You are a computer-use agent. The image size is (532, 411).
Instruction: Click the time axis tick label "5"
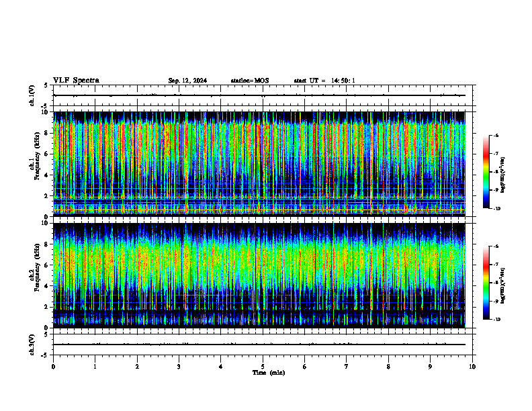pos(263,367)
